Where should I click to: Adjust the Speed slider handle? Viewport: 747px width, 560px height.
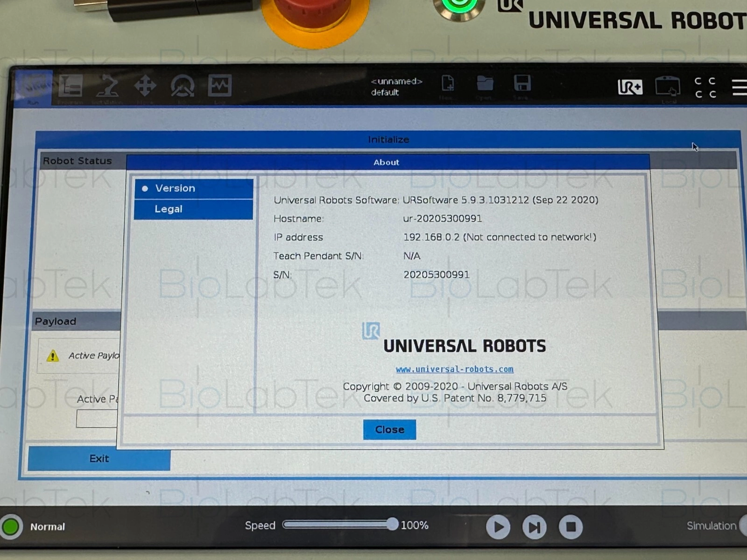pos(392,525)
